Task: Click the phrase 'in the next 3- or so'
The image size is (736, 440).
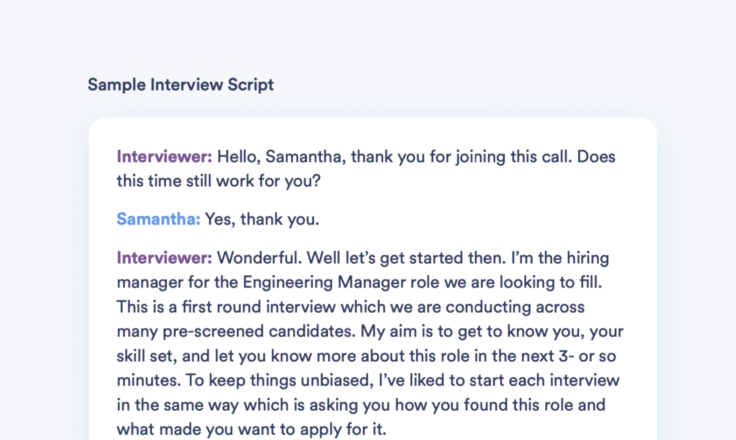Action: click(x=544, y=356)
